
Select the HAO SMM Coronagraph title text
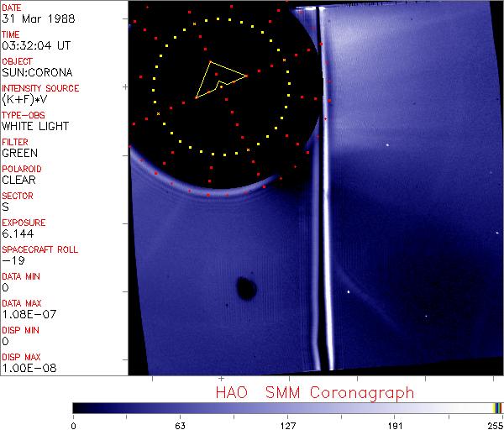click(x=314, y=392)
